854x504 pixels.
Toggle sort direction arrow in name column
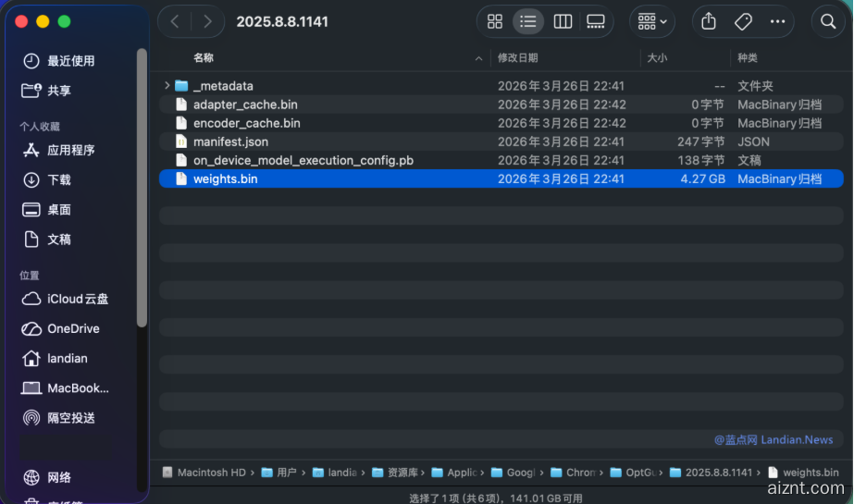(x=478, y=58)
